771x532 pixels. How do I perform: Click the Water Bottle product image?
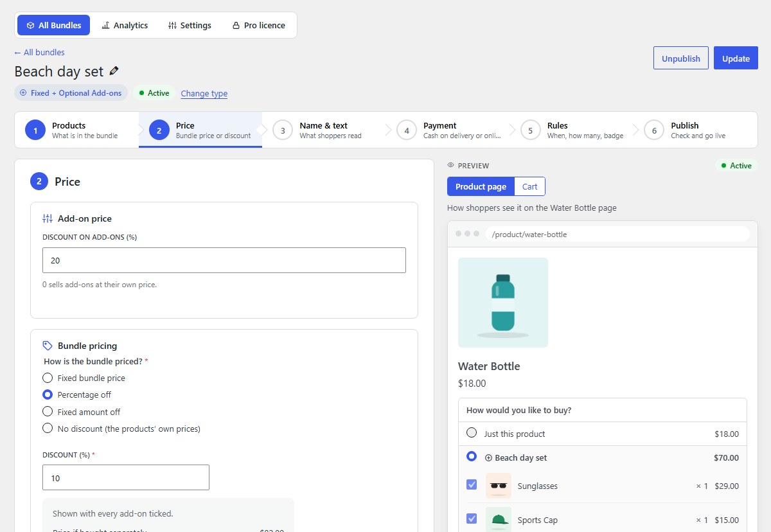tap(503, 303)
